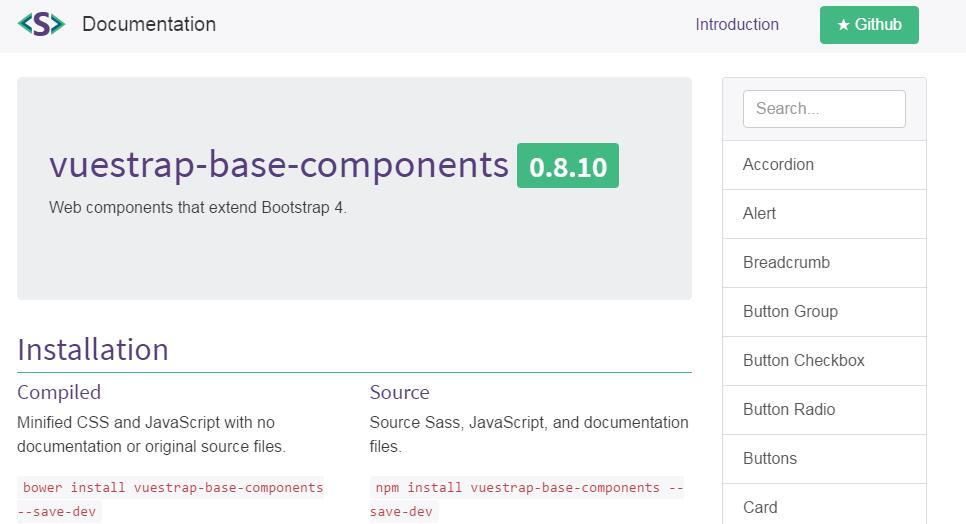Go to Breadcrumb in the sidebar
966x524 pixels.
coord(786,263)
